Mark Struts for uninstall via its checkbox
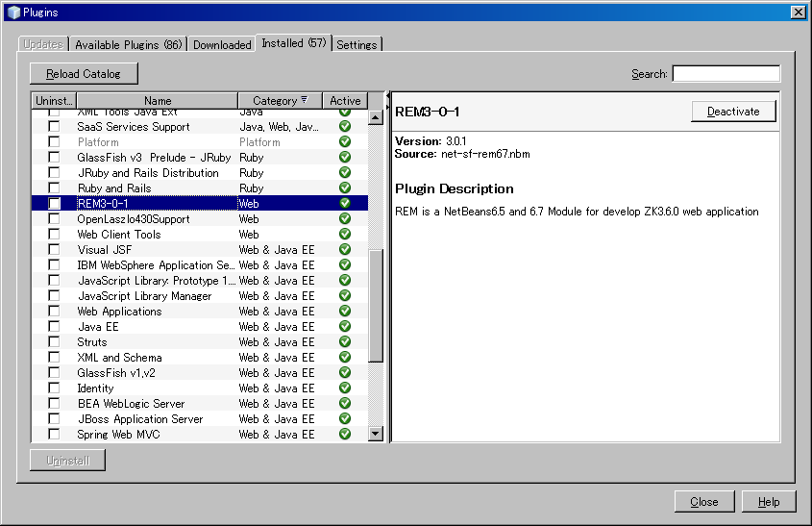 54,342
